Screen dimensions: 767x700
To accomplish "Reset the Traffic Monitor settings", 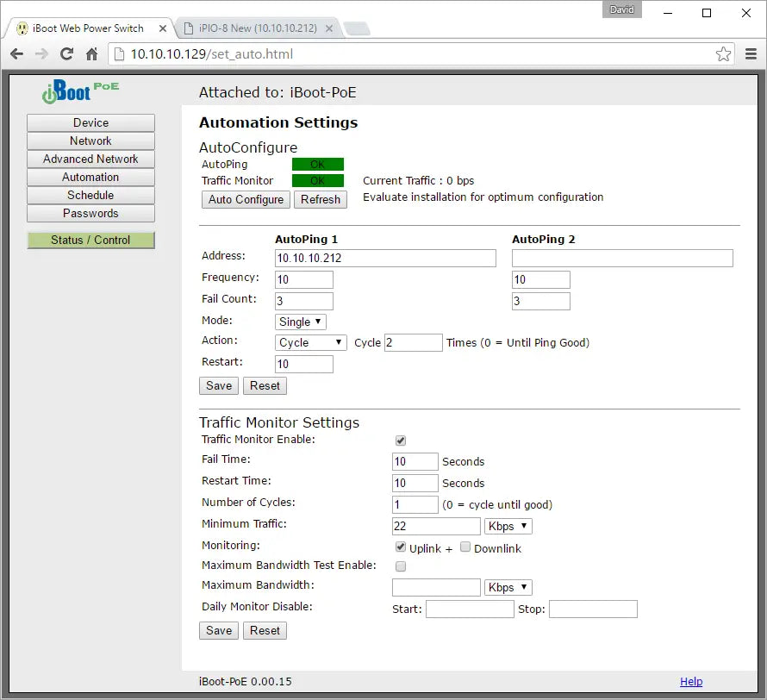I will point(265,630).
